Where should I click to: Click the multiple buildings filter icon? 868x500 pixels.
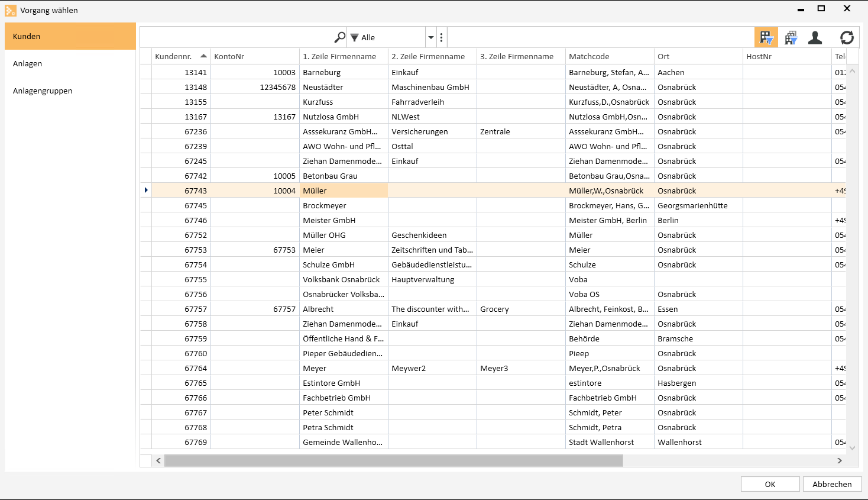click(x=791, y=37)
